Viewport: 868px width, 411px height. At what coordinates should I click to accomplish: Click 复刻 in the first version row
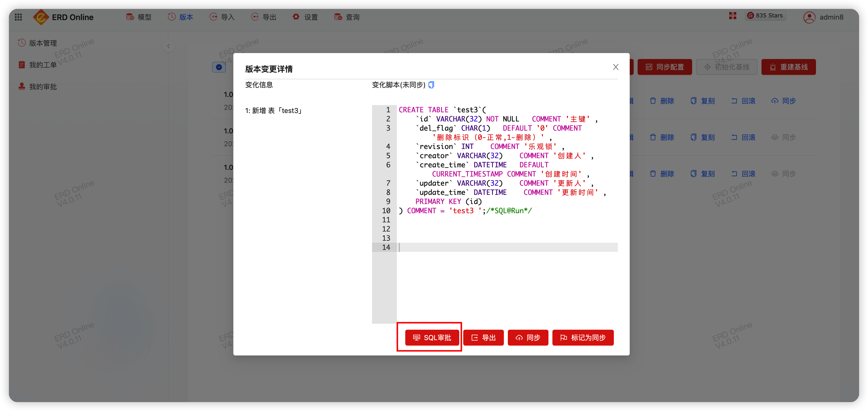coord(703,101)
